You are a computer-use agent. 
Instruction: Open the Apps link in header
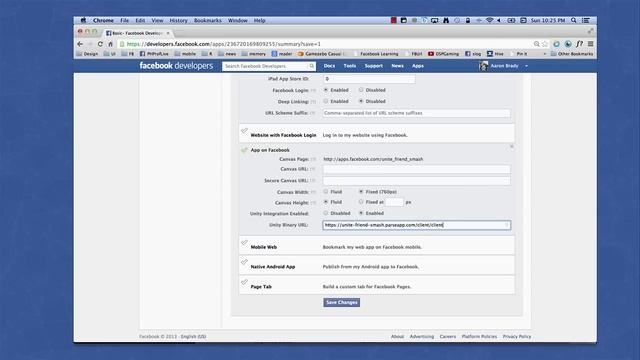(418, 66)
